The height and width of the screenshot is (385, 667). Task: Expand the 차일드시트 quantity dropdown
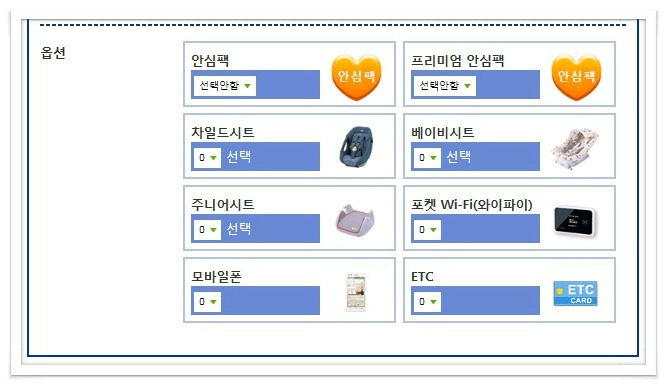(x=207, y=157)
